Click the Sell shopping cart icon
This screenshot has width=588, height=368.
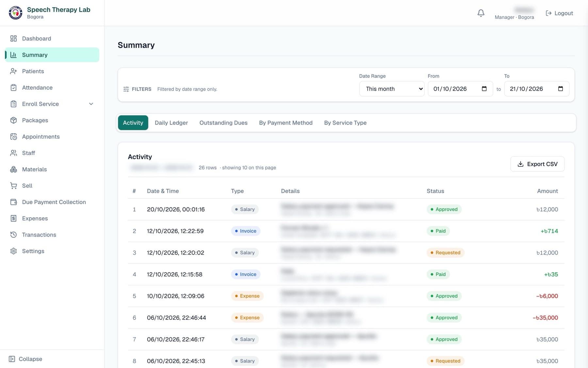[x=13, y=186]
